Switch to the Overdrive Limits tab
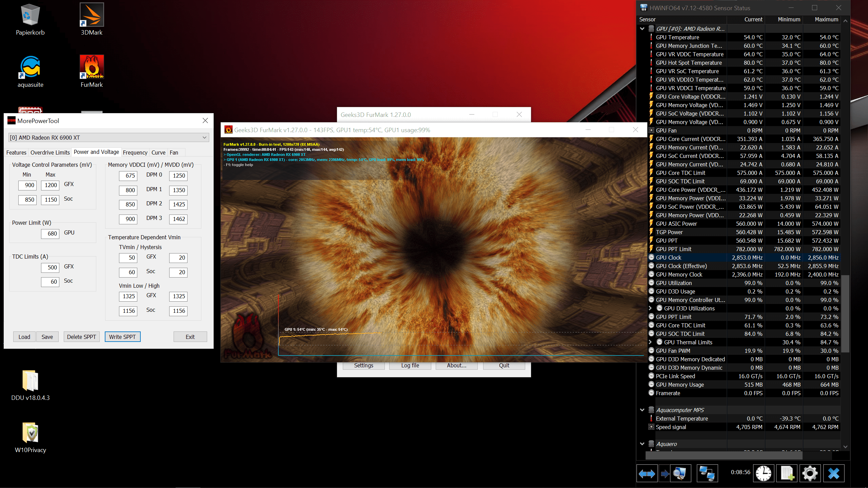Viewport: 868px width, 488px height. coord(50,152)
